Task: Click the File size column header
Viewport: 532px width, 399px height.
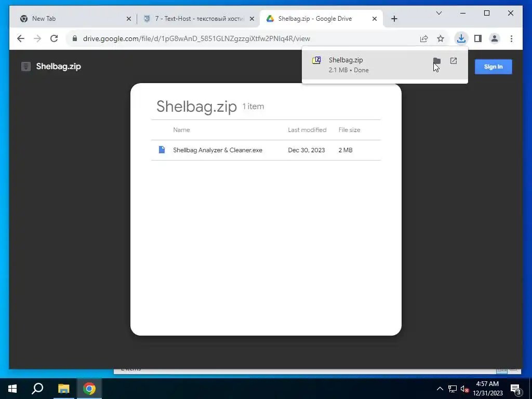Action: point(349,130)
